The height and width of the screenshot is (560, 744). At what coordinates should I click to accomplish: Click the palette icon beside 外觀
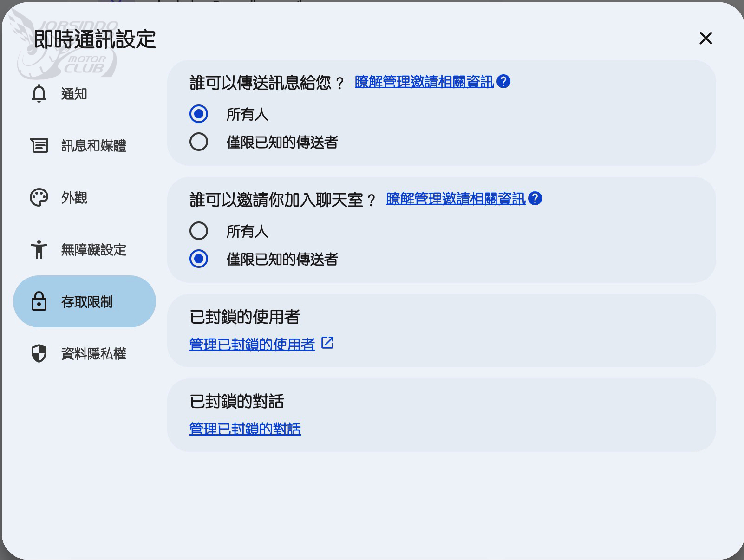pos(39,197)
